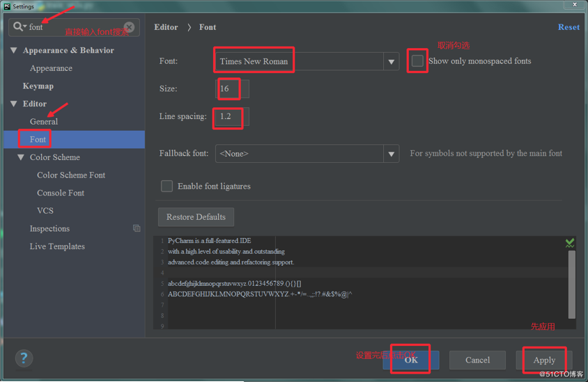Open Live Templates settings
The width and height of the screenshot is (588, 382).
tap(57, 246)
